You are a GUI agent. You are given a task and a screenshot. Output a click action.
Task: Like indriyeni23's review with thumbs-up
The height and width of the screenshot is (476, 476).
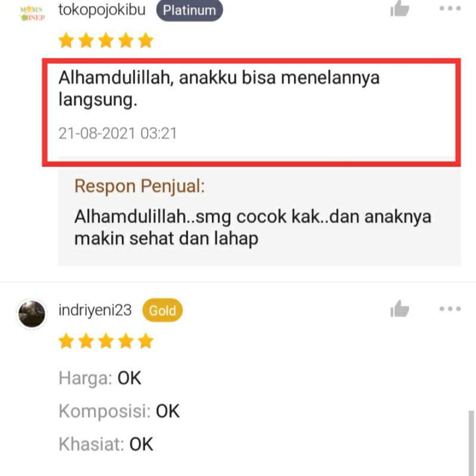click(399, 309)
